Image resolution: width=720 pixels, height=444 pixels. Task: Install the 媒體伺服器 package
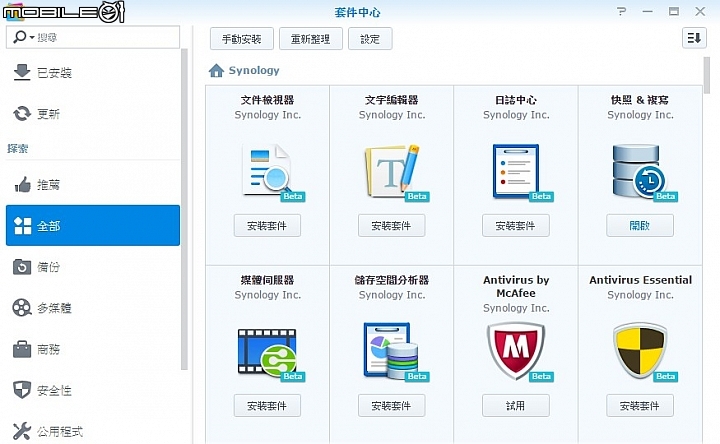pyautogui.click(x=267, y=405)
